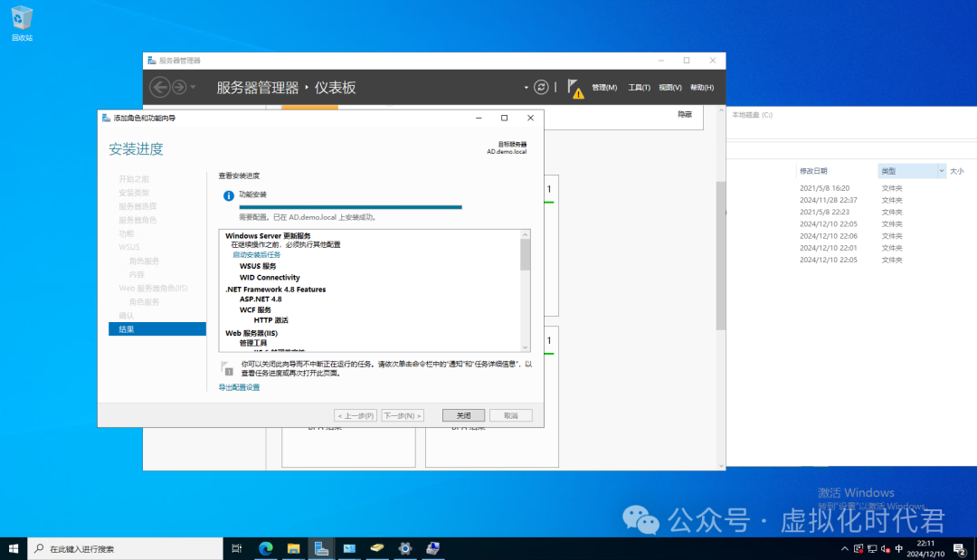977x560 pixels.
Task: Click the 取消 button in wizard
Action: point(511,415)
